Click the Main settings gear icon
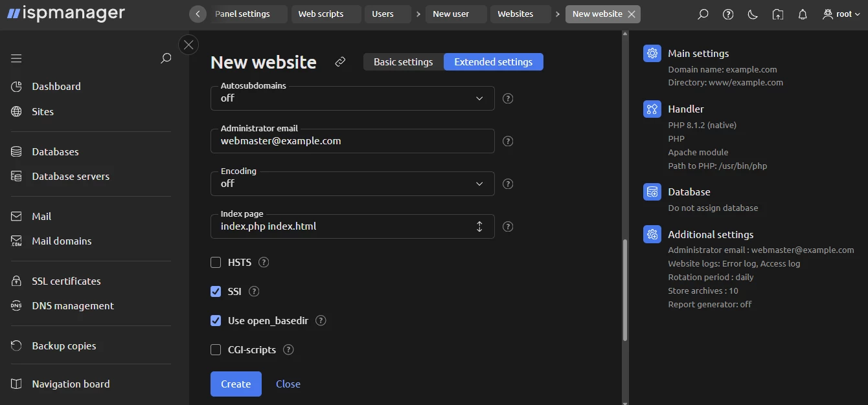 [652, 53]
